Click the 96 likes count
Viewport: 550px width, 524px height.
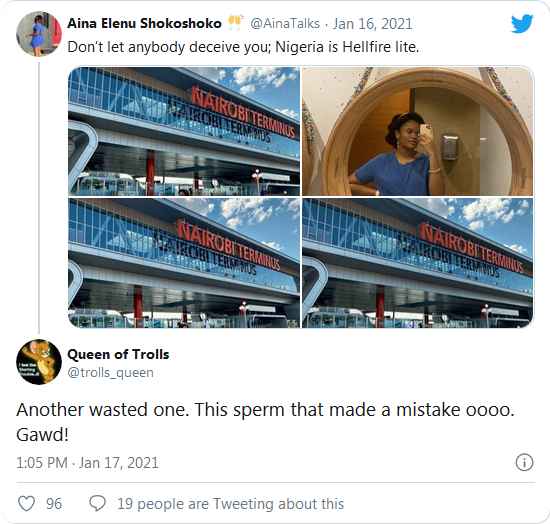pos(54,504)
